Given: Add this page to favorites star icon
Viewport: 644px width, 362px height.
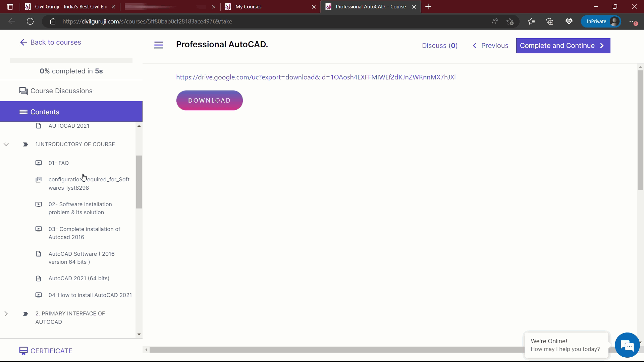Looking at the screenshot, I should [x=510, y=21].
